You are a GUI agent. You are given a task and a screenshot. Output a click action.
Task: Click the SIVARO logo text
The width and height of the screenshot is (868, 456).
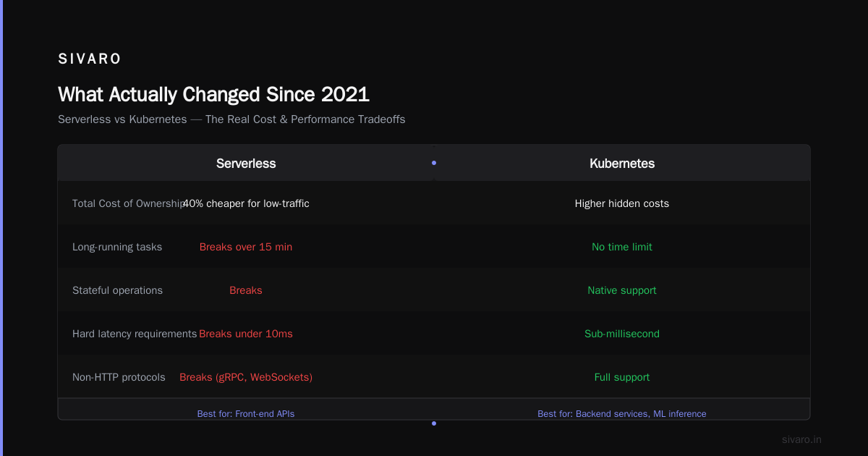pyautogui.click(x=90, y=59)
